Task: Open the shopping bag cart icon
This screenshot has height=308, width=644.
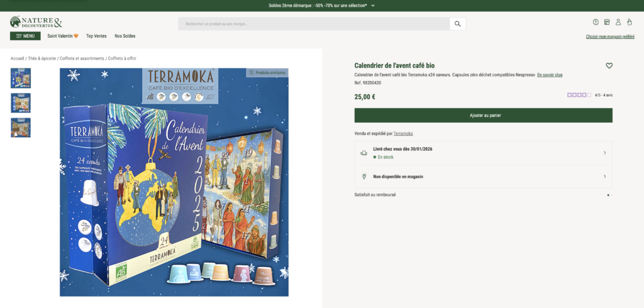Action: pos(630,22)
